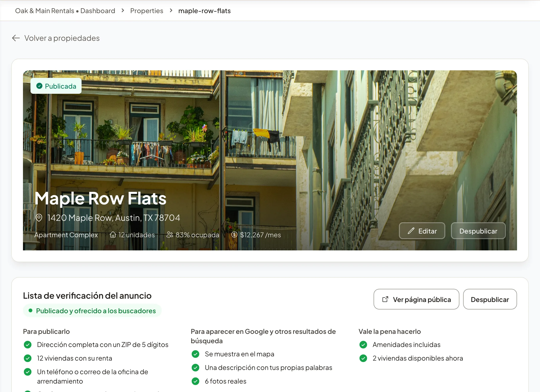Click check icon for 12 viviendas con su renta
Screen dimensions: 540x392
28,358
